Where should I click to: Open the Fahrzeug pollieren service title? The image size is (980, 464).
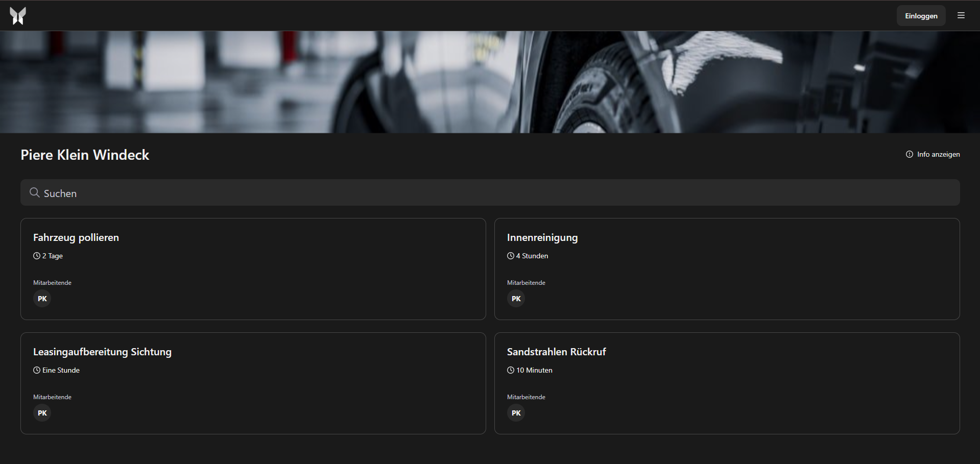click(x=76, y=237)
